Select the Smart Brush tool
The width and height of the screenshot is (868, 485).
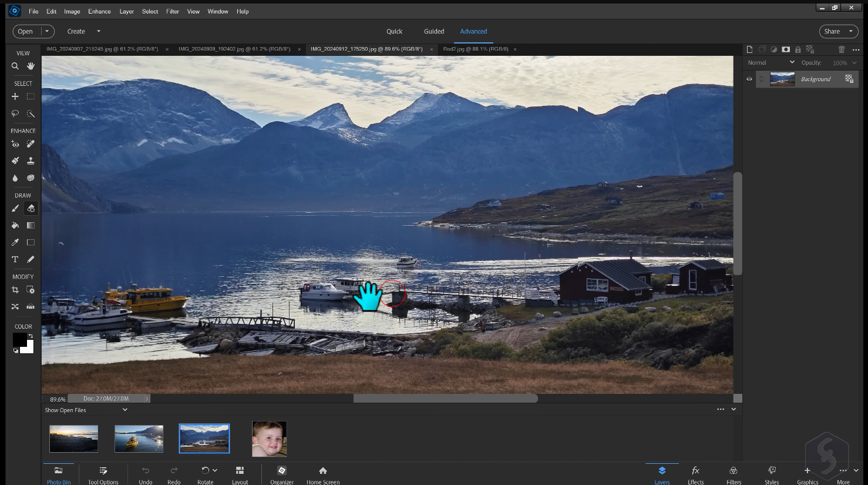point(15,160)
